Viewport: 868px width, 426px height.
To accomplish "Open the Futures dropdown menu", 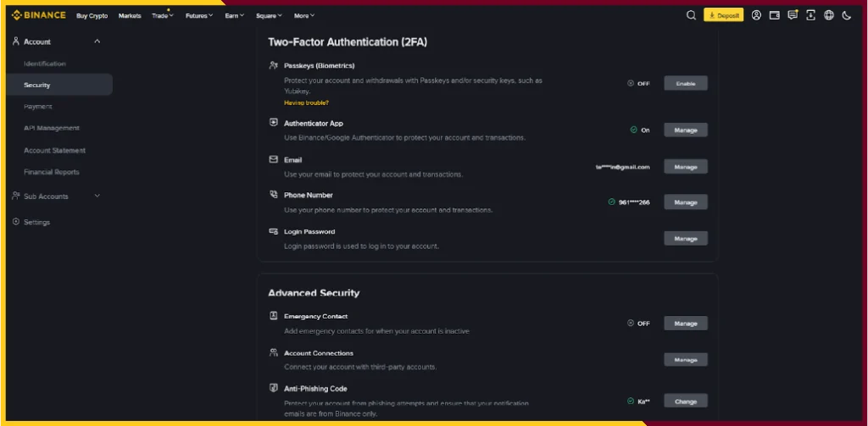I will point(199,15).
